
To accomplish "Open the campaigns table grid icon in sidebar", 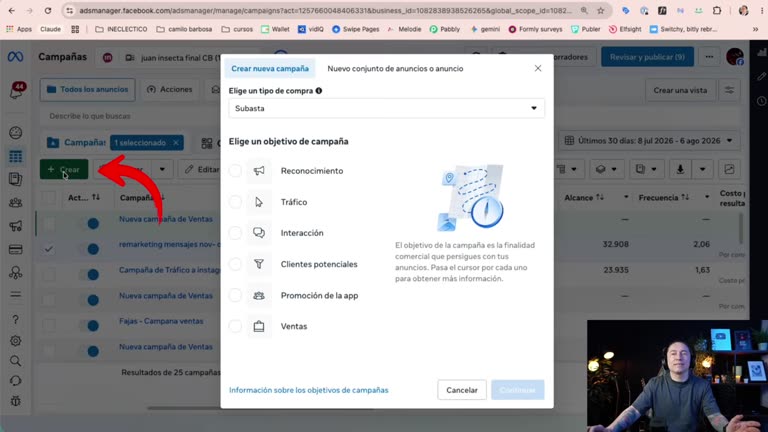I will (16, 156).
